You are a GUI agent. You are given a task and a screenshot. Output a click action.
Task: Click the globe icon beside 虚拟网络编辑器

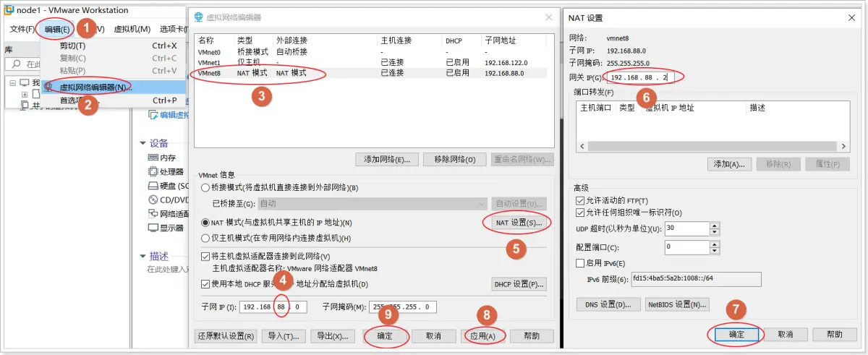(49, 87)
